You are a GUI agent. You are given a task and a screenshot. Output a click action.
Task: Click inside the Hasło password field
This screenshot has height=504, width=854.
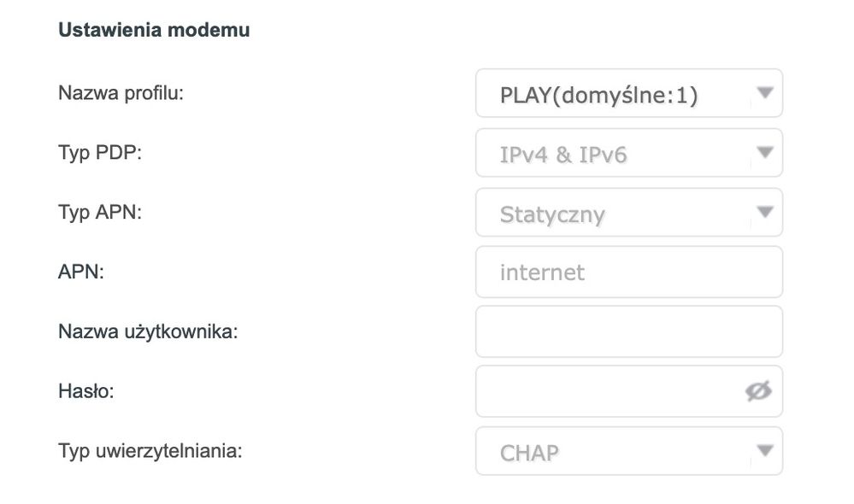tap(607, 391)
